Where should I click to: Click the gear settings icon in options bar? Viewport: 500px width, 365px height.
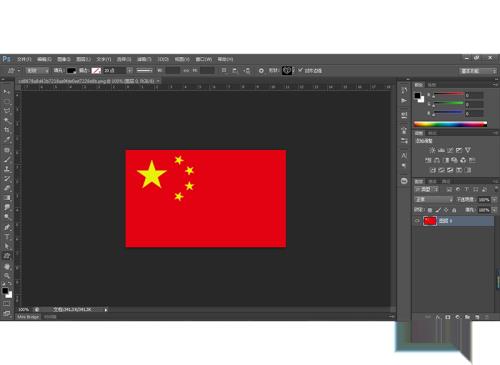(261, 71)
